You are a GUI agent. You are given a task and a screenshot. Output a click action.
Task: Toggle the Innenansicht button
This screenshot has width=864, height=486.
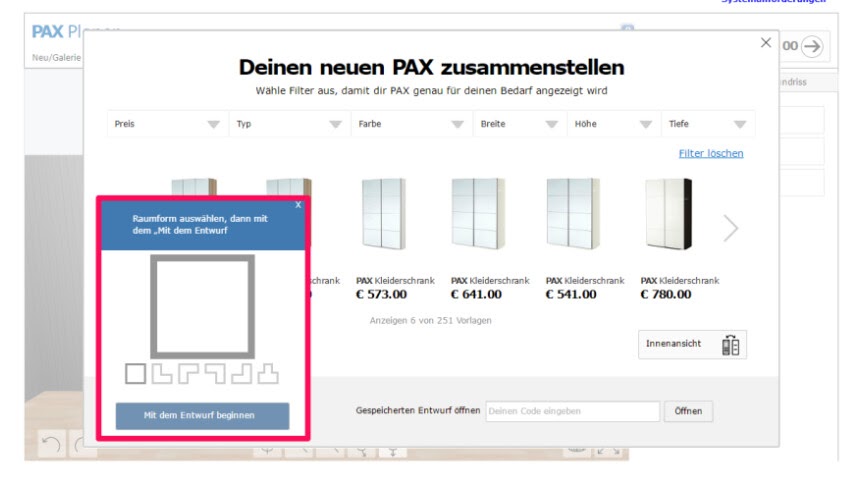pos(692,344)
